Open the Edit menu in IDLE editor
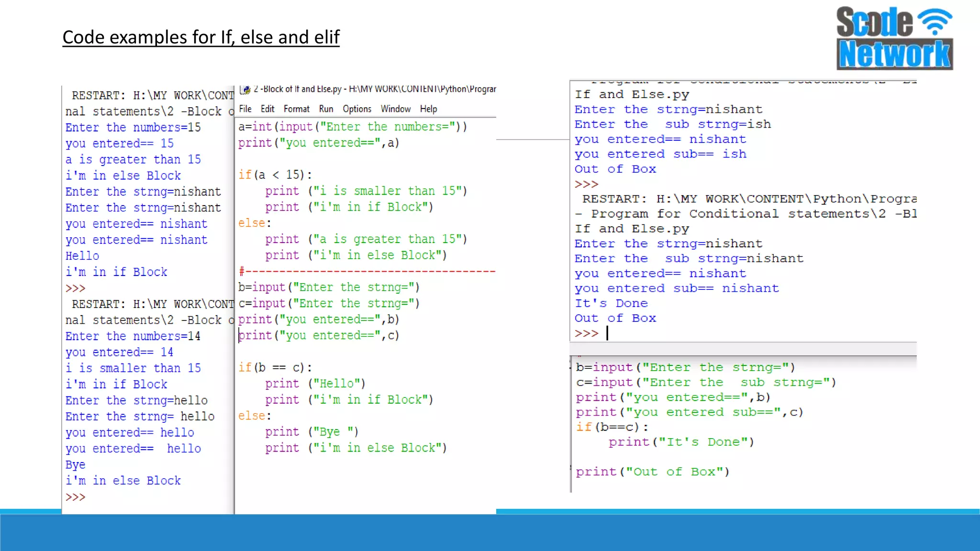 point(267,109)
